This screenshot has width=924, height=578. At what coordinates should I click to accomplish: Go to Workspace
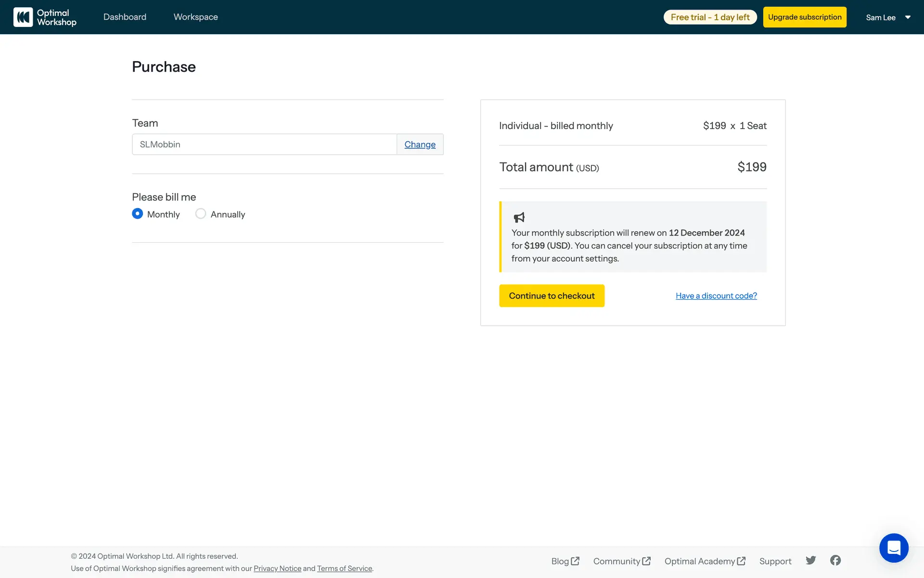coord(195,17)
